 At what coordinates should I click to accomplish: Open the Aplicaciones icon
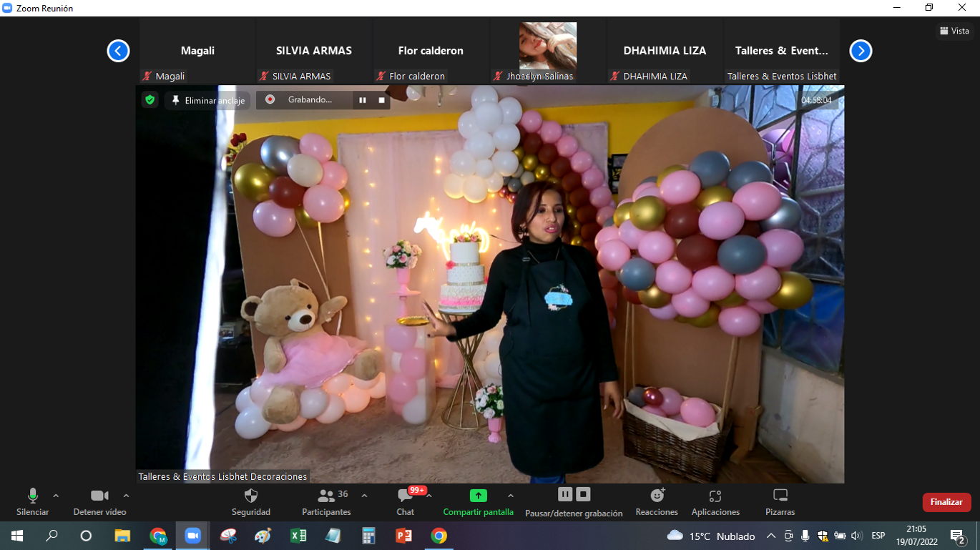715,496
